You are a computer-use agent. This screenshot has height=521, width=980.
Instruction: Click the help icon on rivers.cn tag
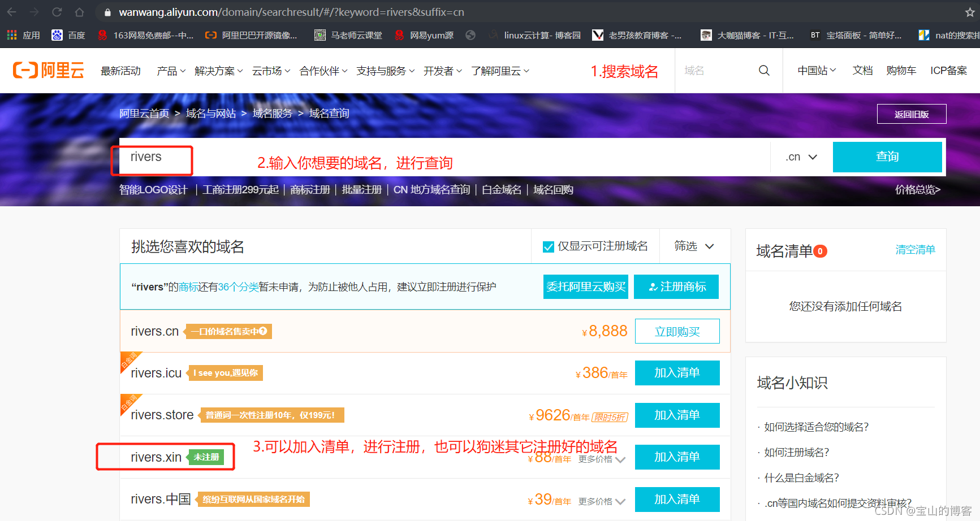[x=263, y=331]
